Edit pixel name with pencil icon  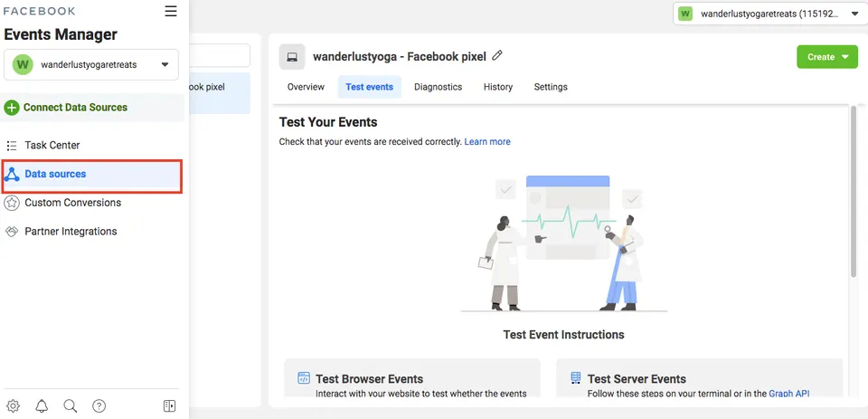point(497,55)
